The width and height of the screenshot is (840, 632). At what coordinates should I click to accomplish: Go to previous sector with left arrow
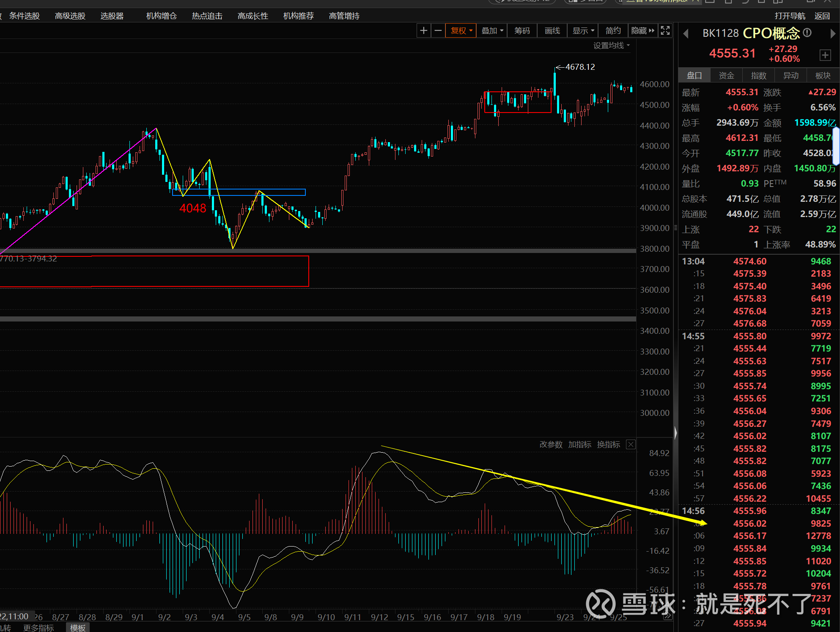point(686,33)
